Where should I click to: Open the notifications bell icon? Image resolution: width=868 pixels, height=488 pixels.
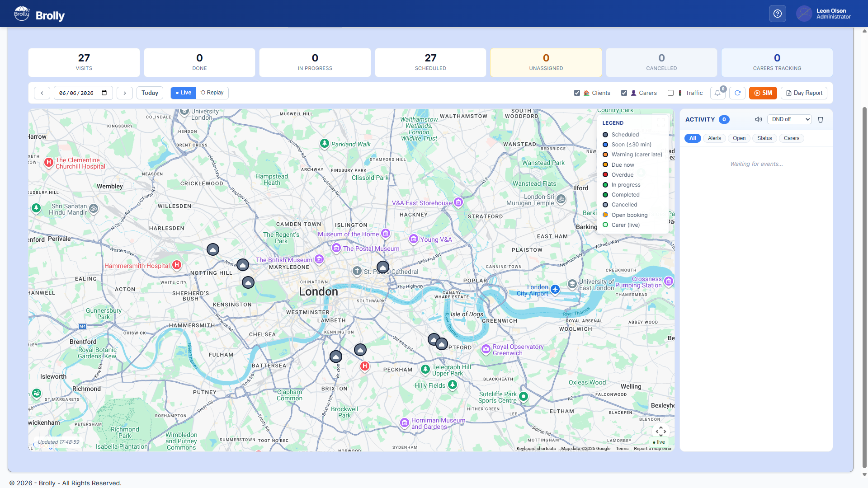click(x=717, y=93)
